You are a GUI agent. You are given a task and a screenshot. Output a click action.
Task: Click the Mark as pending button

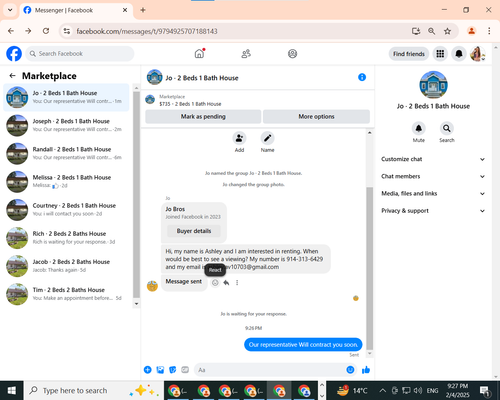point(203,117)
